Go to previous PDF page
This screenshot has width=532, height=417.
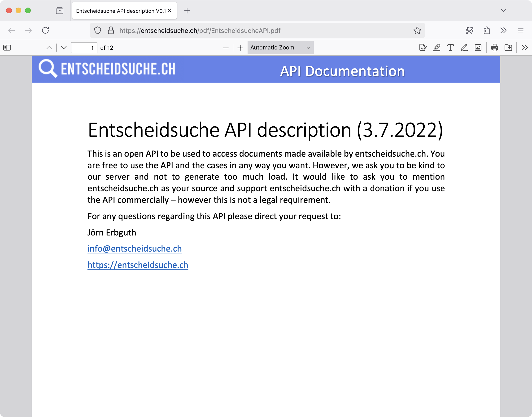pyautogui.click(x=49, y=48)
